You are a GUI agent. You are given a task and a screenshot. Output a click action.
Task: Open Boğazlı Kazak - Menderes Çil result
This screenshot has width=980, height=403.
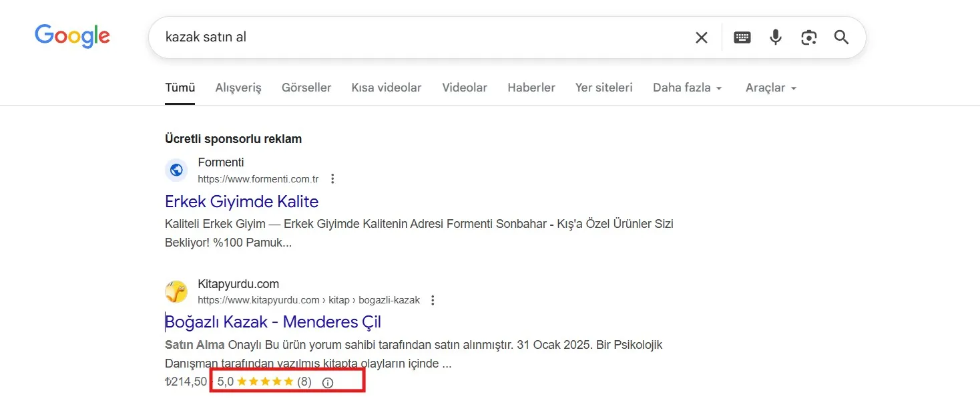pyautogui.click(x=273, y=321)
